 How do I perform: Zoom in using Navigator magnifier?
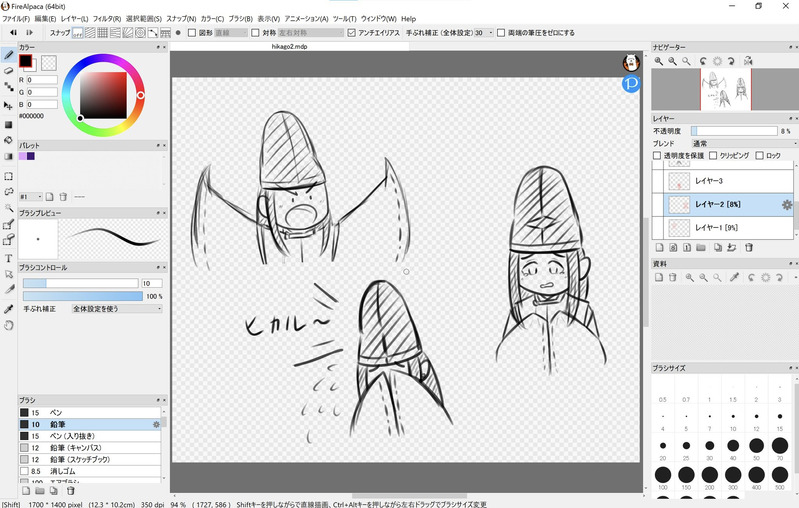tap(659, 61)
